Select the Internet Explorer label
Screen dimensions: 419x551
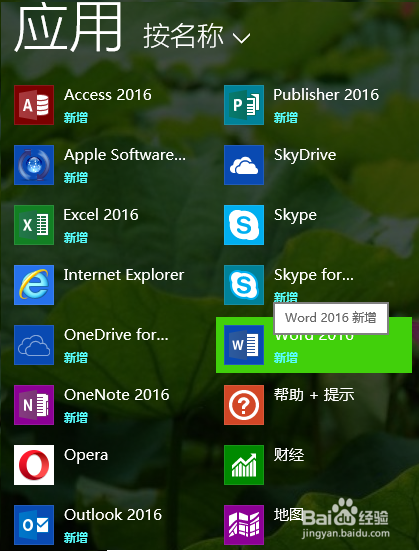point(124,275)
